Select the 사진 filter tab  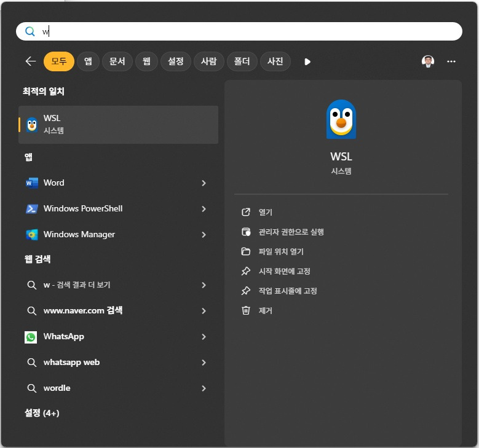coord(275,61)
